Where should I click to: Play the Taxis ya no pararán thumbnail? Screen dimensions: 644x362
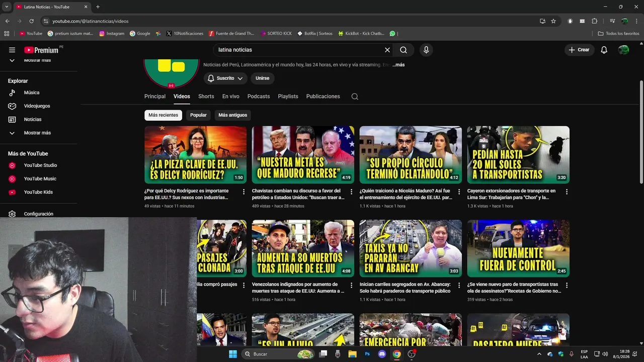click(411, 248)
